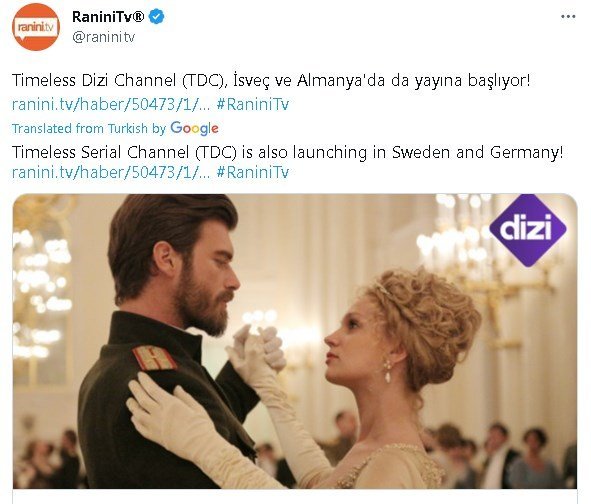Open ranini.tv/haber link under English translation
Viewport: 591px width, 504px height.
111,172
